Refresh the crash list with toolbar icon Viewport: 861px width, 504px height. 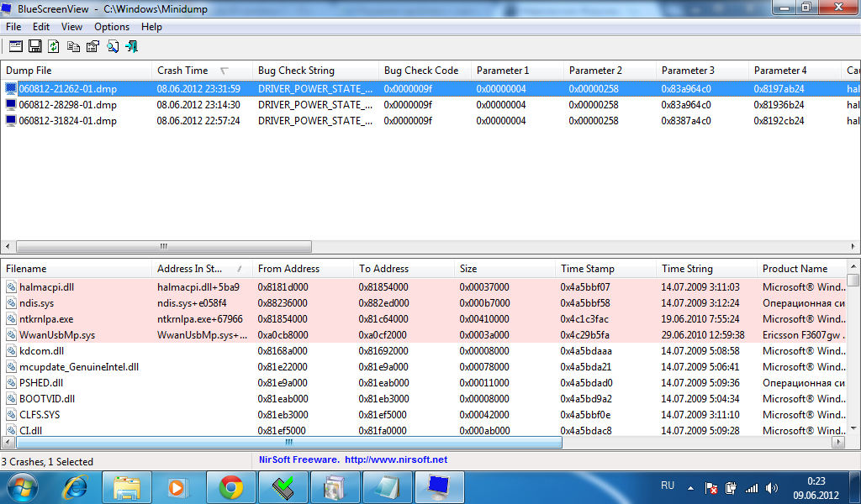pos(54,46)
